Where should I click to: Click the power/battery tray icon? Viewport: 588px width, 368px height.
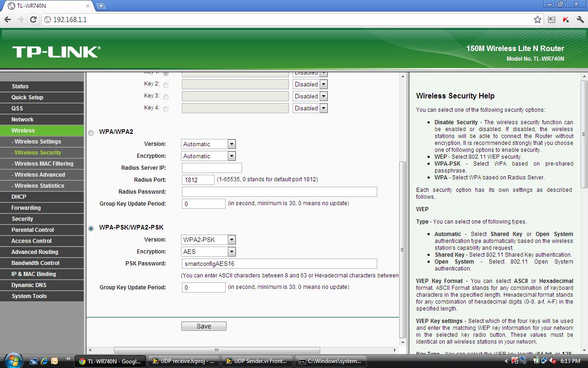(x=537, y=361)
